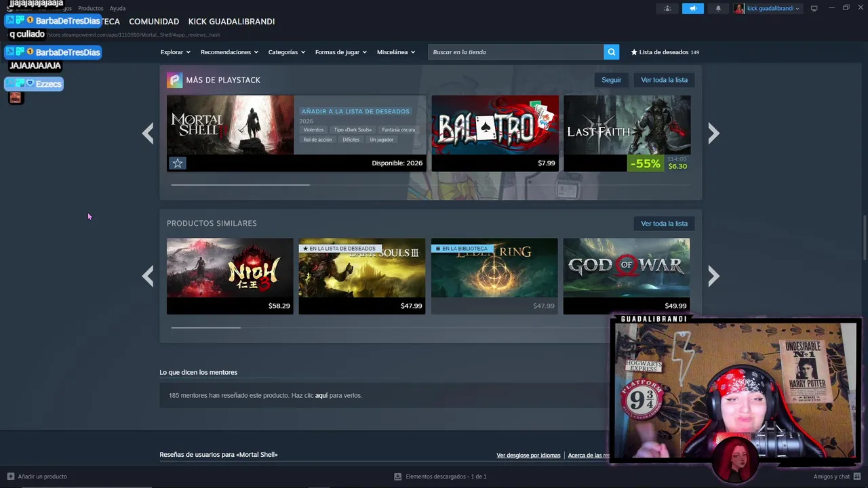Previous arrow in Productos similares carousel
This screenshot has height=488, width=868.
click(147, 276)
